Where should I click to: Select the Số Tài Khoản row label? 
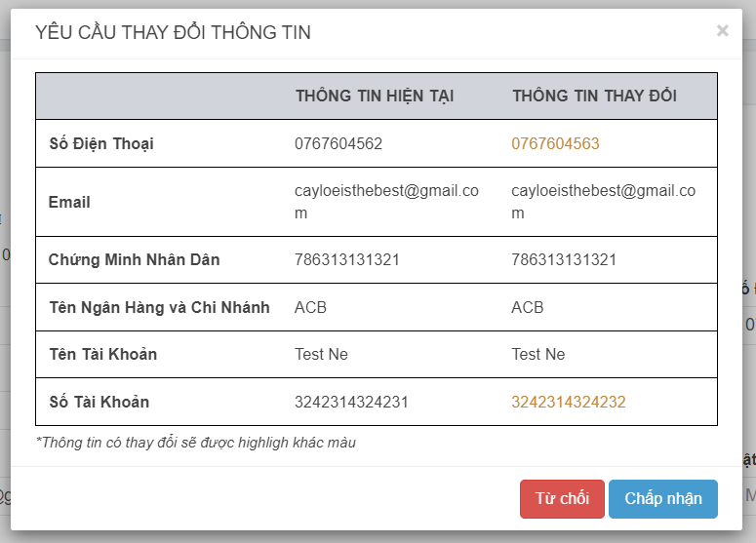(x=99, y=402)
